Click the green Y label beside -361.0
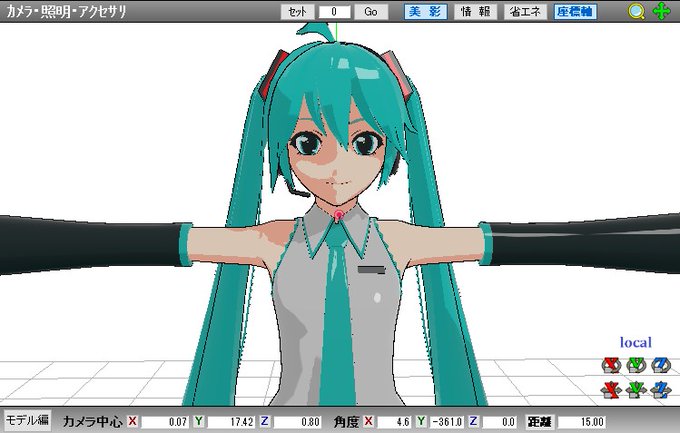Screen dimensions: 680x433 click(421, 421)
